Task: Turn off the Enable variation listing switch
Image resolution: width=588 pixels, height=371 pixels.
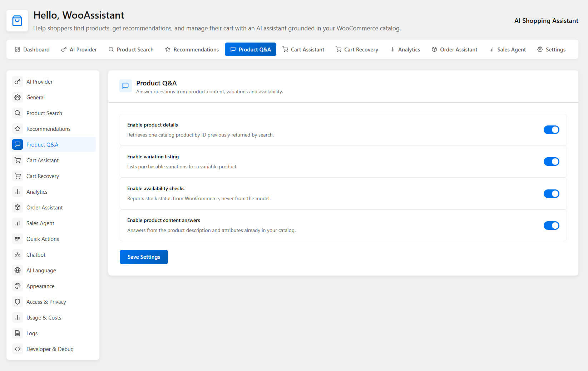Action: click(552, 162)
